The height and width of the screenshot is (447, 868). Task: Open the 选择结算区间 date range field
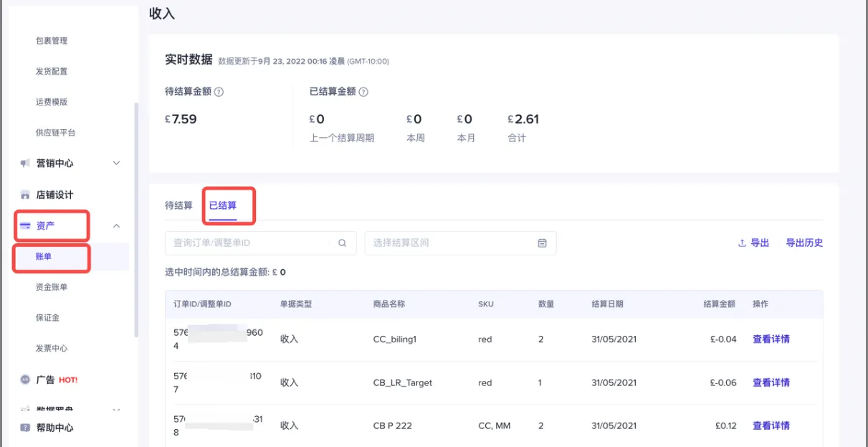click(460, 243)
